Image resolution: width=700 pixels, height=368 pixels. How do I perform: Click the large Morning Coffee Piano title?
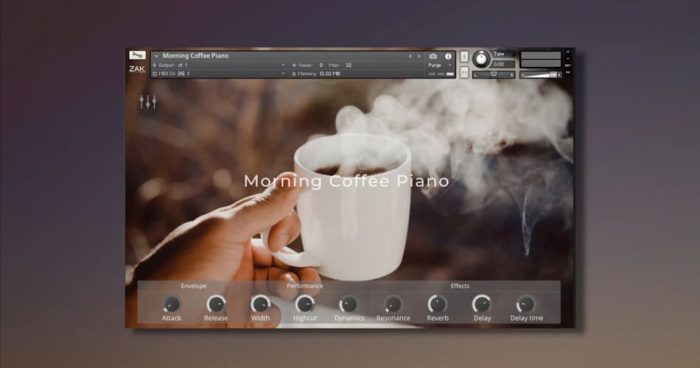pos(346,181)
